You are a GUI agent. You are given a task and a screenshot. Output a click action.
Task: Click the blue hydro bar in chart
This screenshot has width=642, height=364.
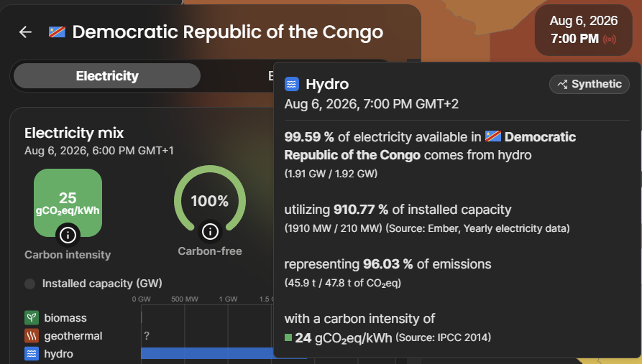click(x=207, y=353)
